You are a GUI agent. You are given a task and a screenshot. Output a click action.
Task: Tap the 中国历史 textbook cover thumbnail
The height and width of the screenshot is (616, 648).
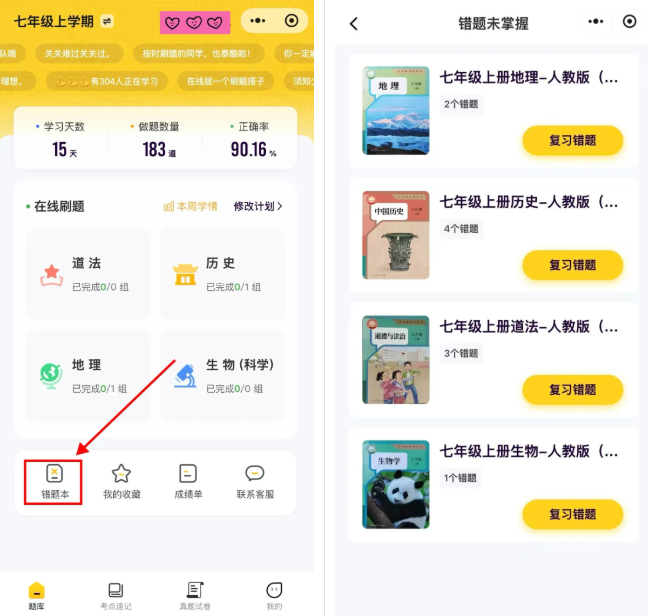(395, 235)
